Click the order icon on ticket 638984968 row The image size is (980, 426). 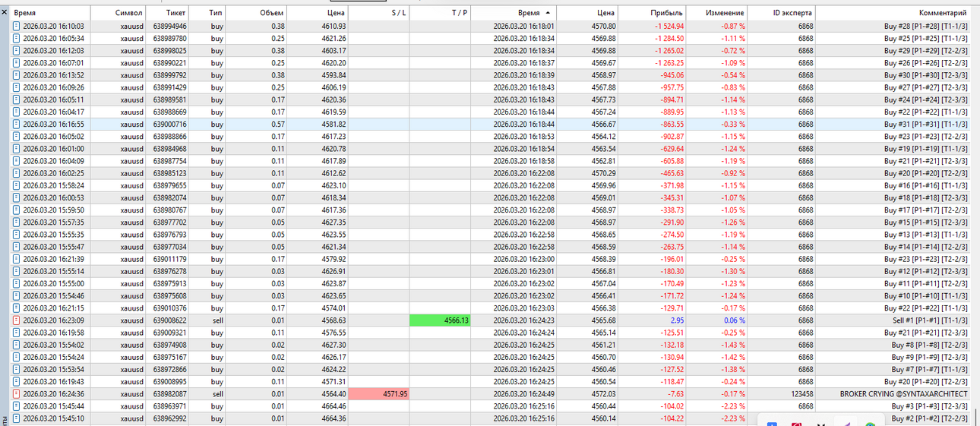click(x=17, y=149)
